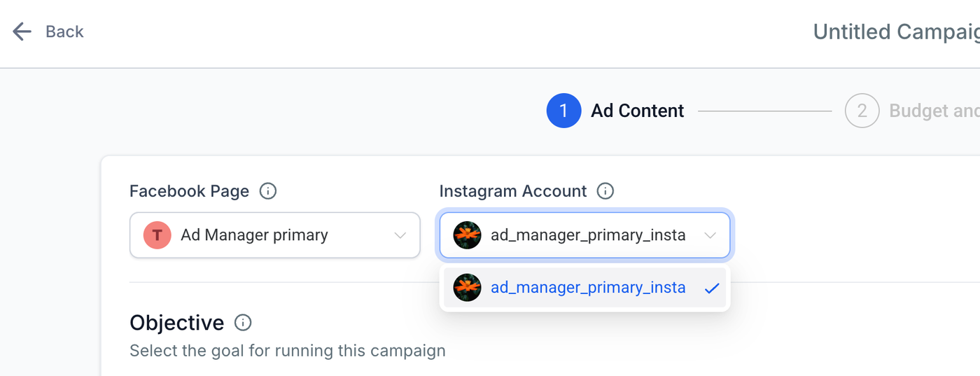Show info about Instagram Account

pyautogui.click(x=605, y=191)
